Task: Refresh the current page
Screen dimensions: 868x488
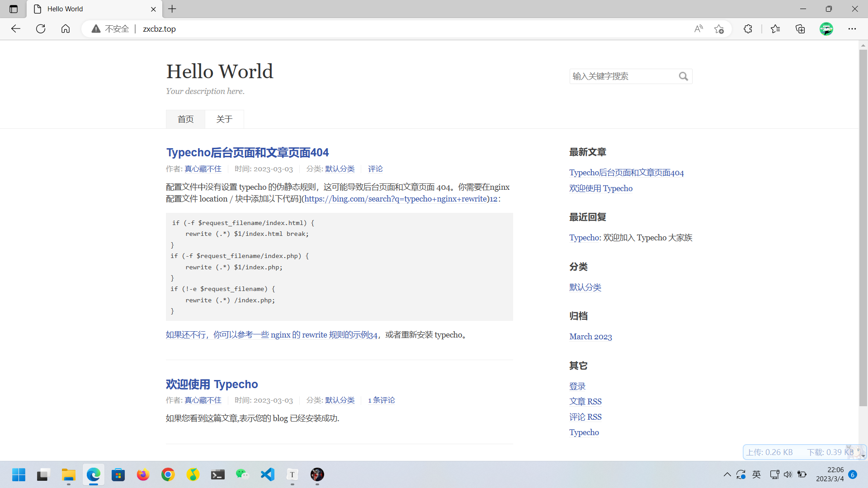Action: tap(41, 28)
